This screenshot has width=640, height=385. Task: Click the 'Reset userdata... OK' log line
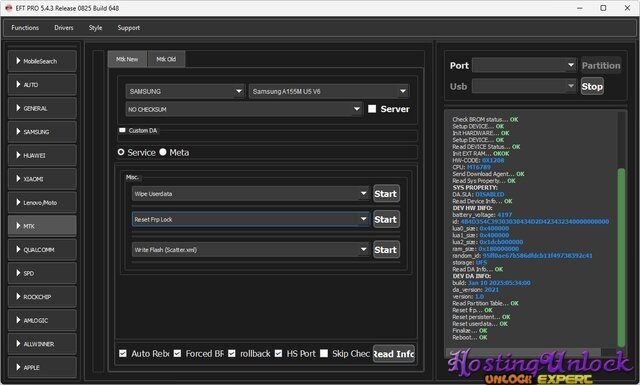[x=480, y=324]
